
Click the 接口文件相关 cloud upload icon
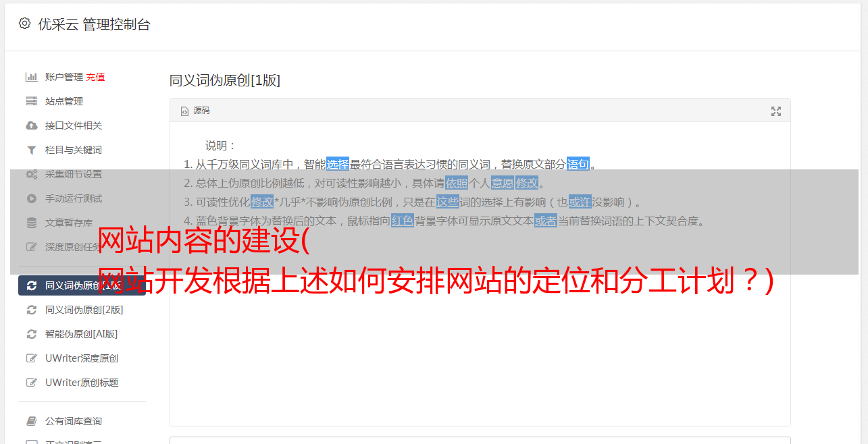31,126
